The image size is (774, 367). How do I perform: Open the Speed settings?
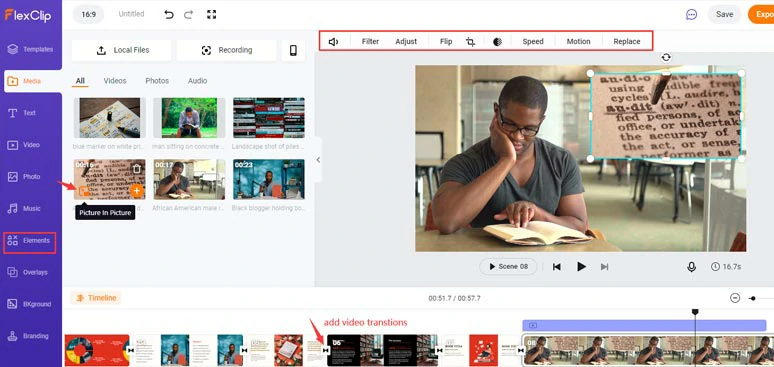point(533,41)
